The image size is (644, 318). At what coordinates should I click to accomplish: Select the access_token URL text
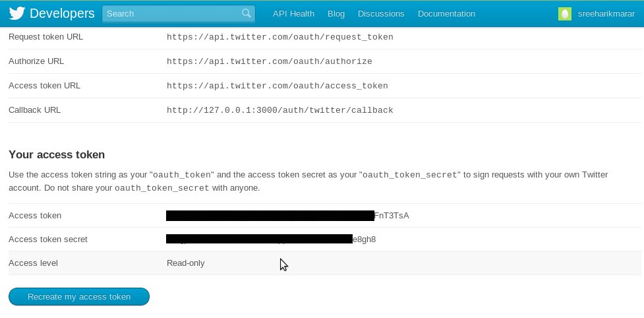coord(277,86)
